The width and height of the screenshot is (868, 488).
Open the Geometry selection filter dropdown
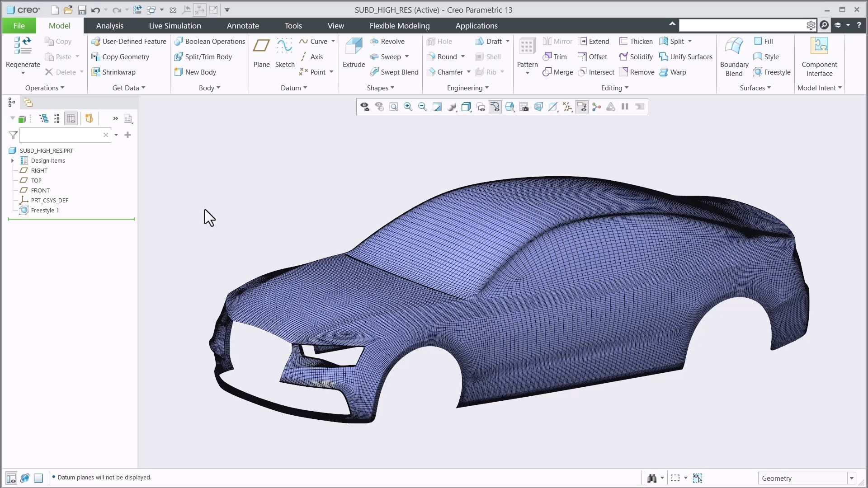click(852, 479)
